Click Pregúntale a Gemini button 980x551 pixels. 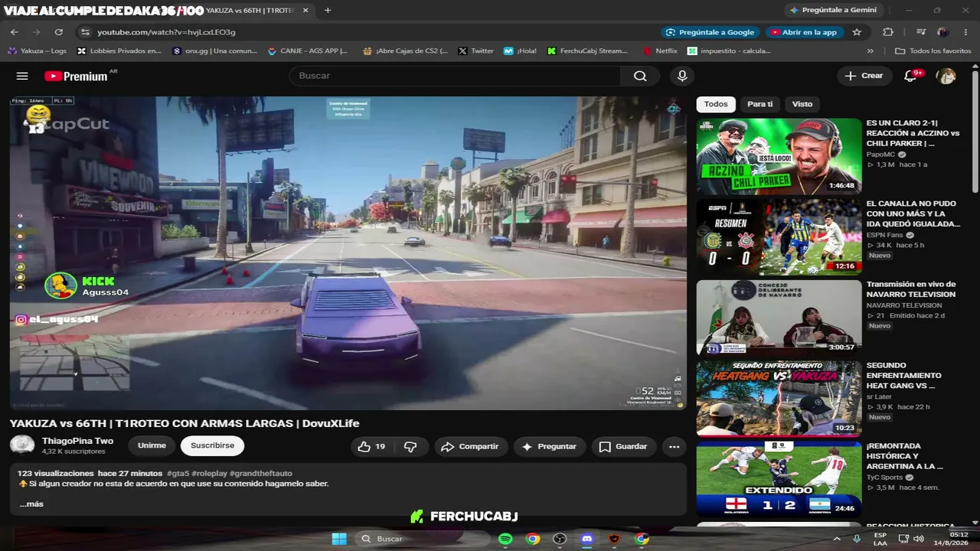(x=833, y=10)
